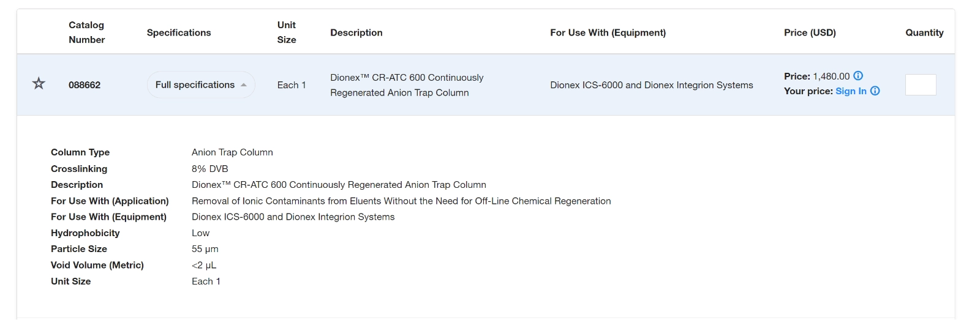
Task: Click the Particle Size value 55 µm
Action: [x=205, y=249]
